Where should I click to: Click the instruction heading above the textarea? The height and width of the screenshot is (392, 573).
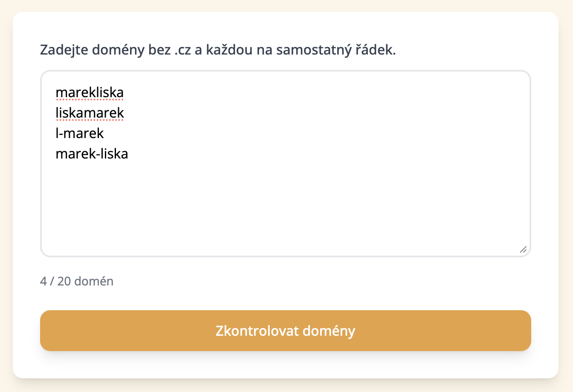[x=217, y=49]
